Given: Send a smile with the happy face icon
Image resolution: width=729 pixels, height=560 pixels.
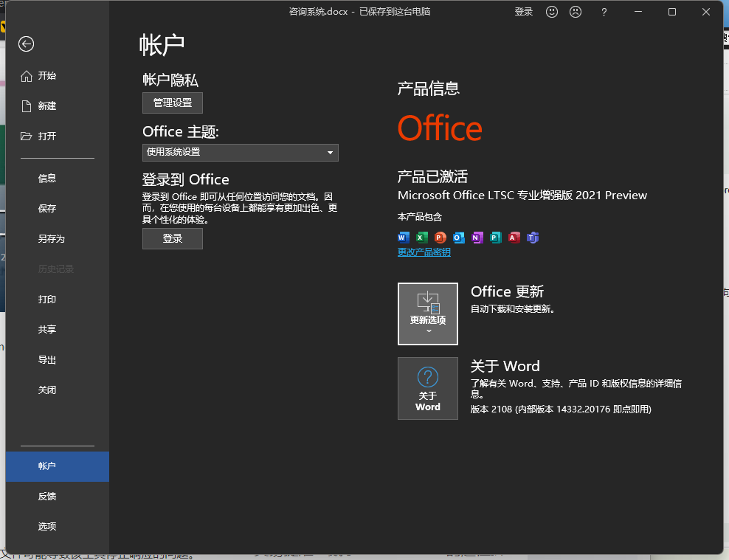Looking at the screenshot, I should (x=552, y=12).
